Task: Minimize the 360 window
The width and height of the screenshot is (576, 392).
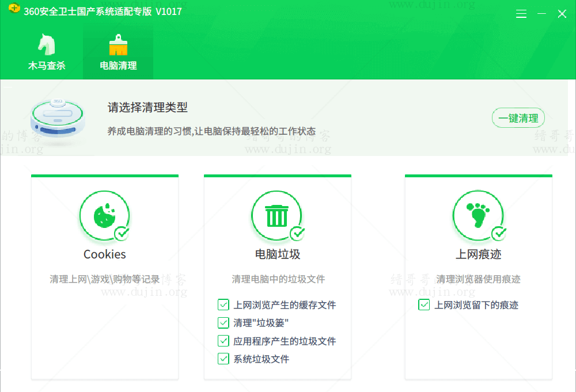Action: tap(541, 14)
